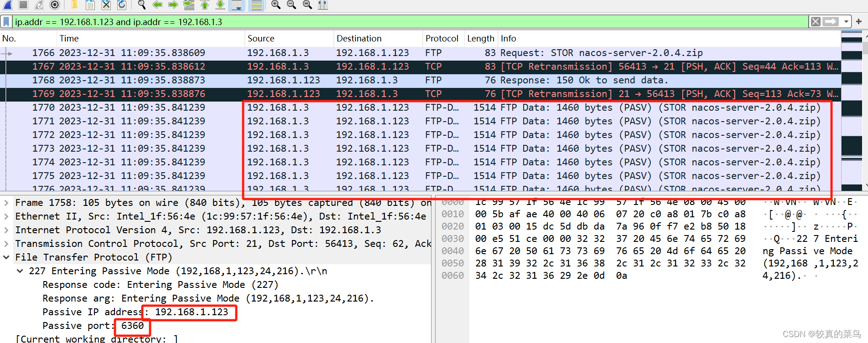Select the Response code 227 line

pyautogui.click(x=161, y=285)
